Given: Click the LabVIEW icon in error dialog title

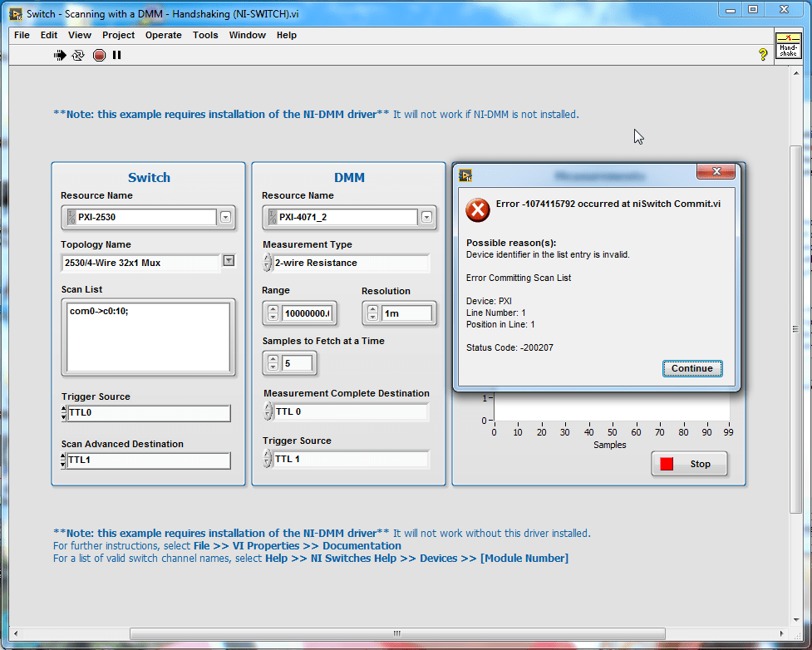Looking at the screenshot, I should [465, 175].
